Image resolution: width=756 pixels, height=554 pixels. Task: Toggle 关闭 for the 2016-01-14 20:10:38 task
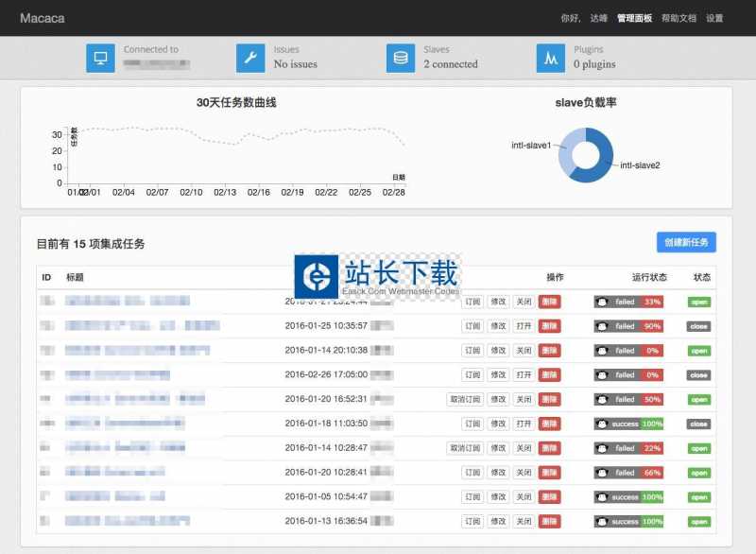click(x=524, y=351)
